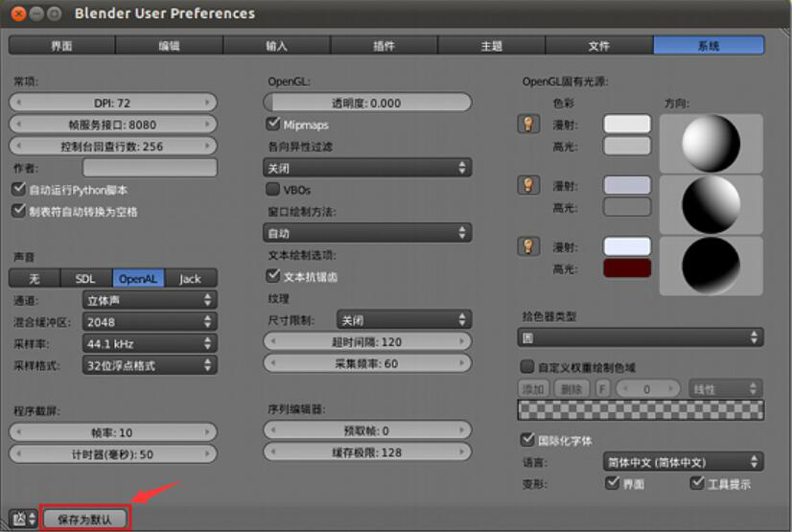
Task: Click third light's 漫射 pale blue swatch
Action: click(627, 246)
